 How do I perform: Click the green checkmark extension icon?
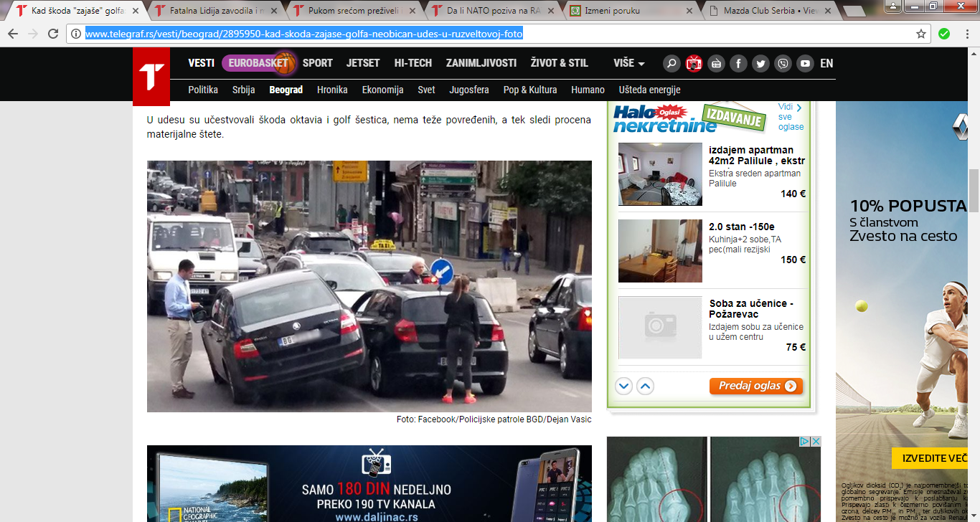click(944, 34)
